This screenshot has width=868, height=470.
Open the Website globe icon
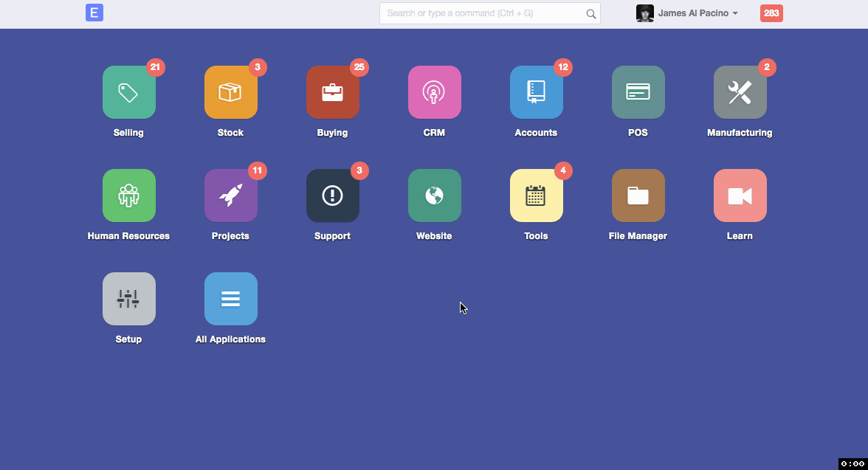click(435, 196)
